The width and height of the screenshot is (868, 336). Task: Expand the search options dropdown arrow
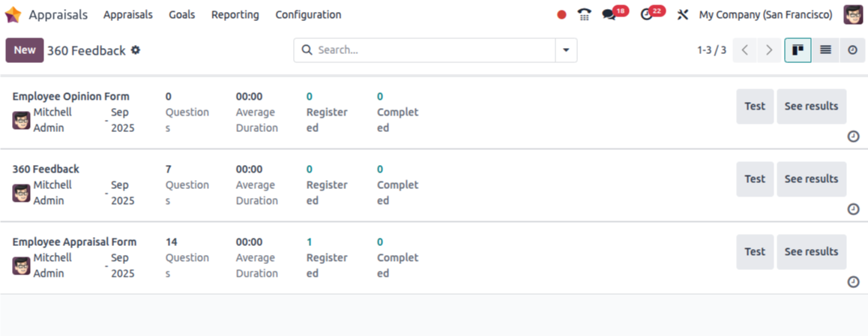566,50
